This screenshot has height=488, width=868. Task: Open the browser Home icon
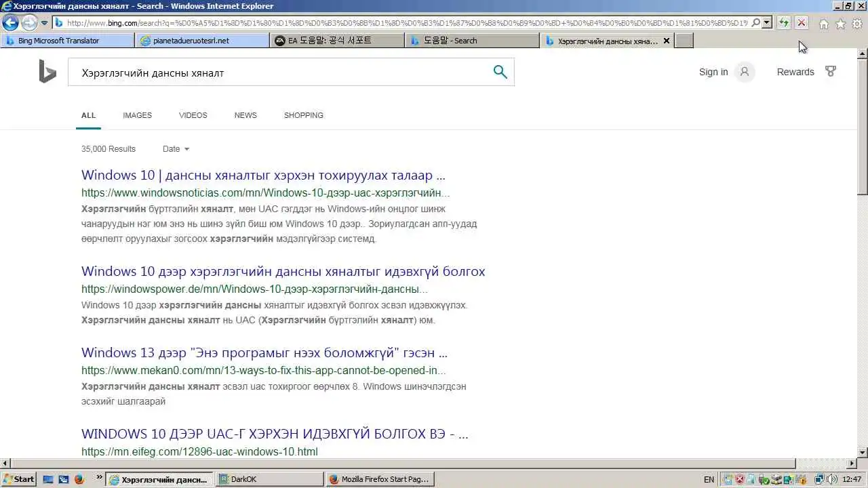(x=824, y=24)
